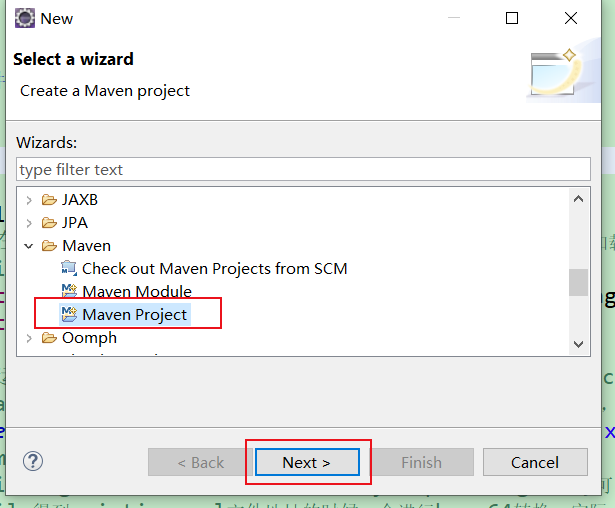Image resolution: width=615 pixels, height=508 pixels.
Task: Click the Cancel button
Action: pos(534,462)
